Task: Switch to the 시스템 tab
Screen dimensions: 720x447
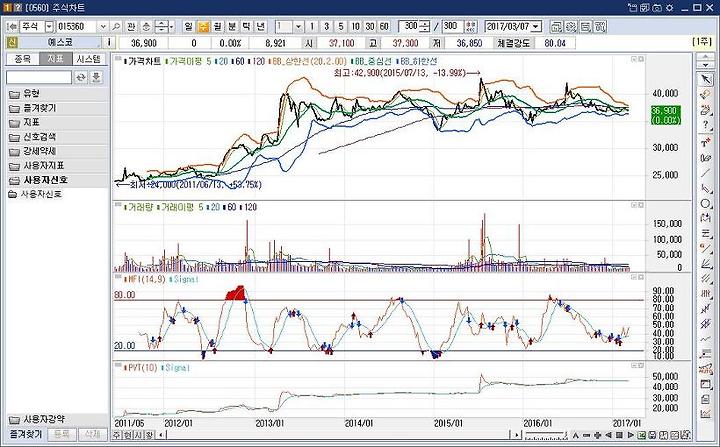Action: click(x=89, y=59)
